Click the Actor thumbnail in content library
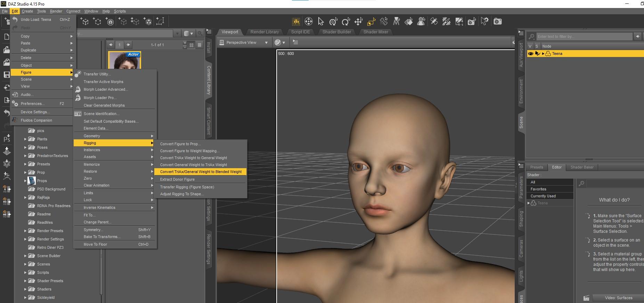 (125, 61)
